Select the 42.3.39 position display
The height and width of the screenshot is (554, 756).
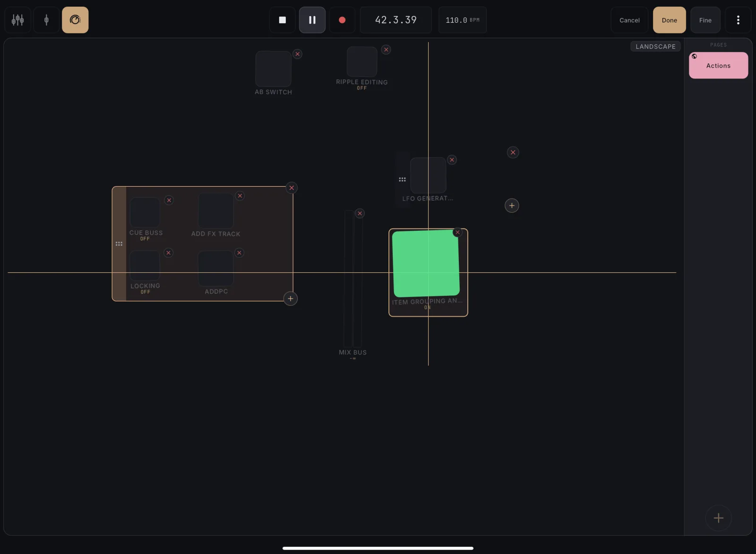[x=396, y=20]
